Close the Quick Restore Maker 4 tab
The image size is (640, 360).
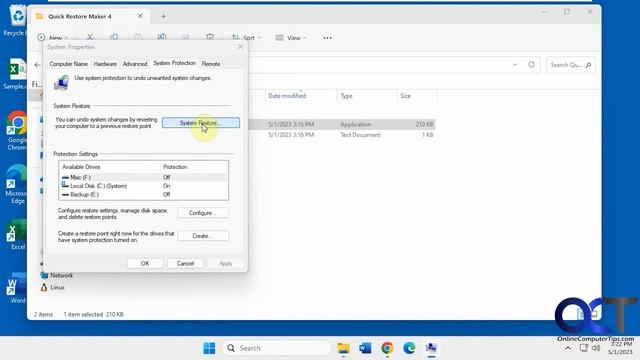pos(140,16)
